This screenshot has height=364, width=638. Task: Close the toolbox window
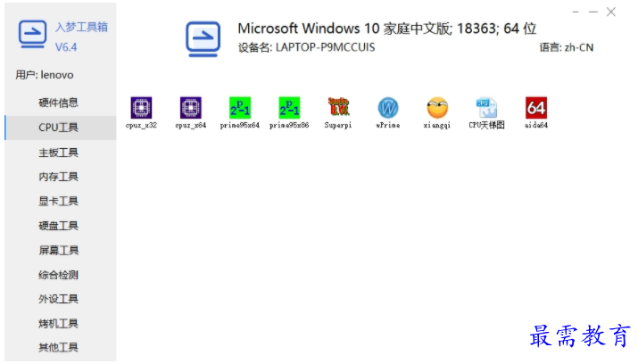tap(610, 12)
